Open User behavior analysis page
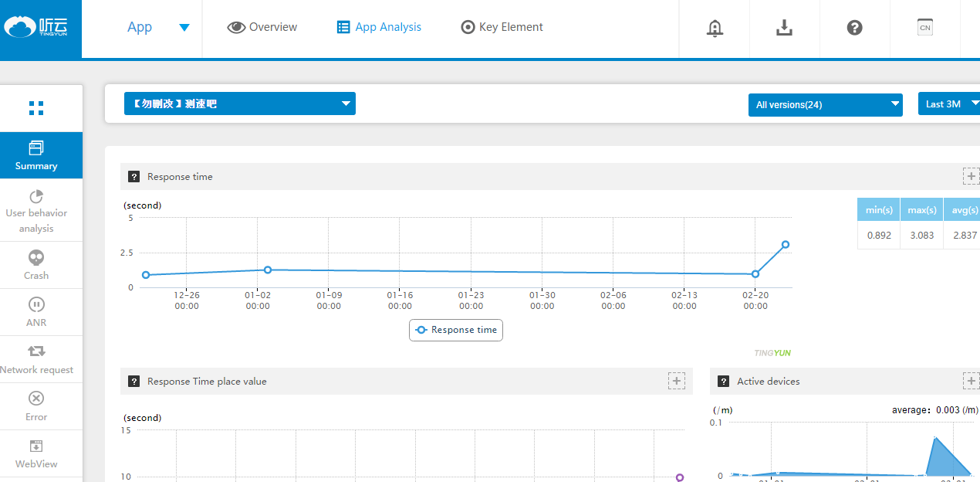Viewport: 980px width, 482px height. pos(36,211)
